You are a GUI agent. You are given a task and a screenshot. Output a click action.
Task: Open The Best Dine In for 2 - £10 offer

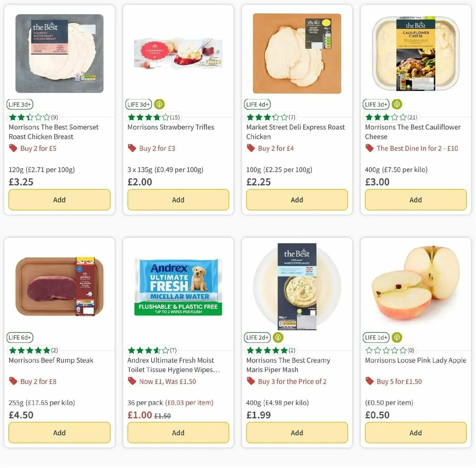click(417, 148)
